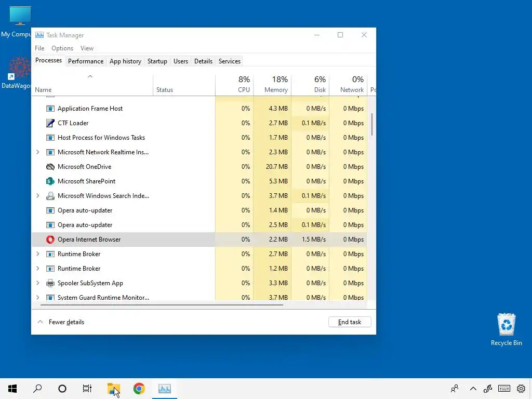Select the DataWagon desktop shortcut
Image resolution: width=532 pixels, height=399 pixels.
click(16, 73)
